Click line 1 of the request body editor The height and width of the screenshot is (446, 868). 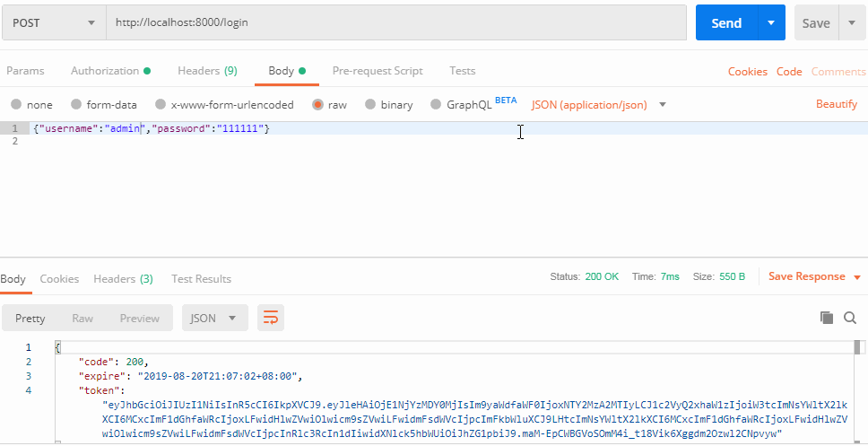pos(448,128)
